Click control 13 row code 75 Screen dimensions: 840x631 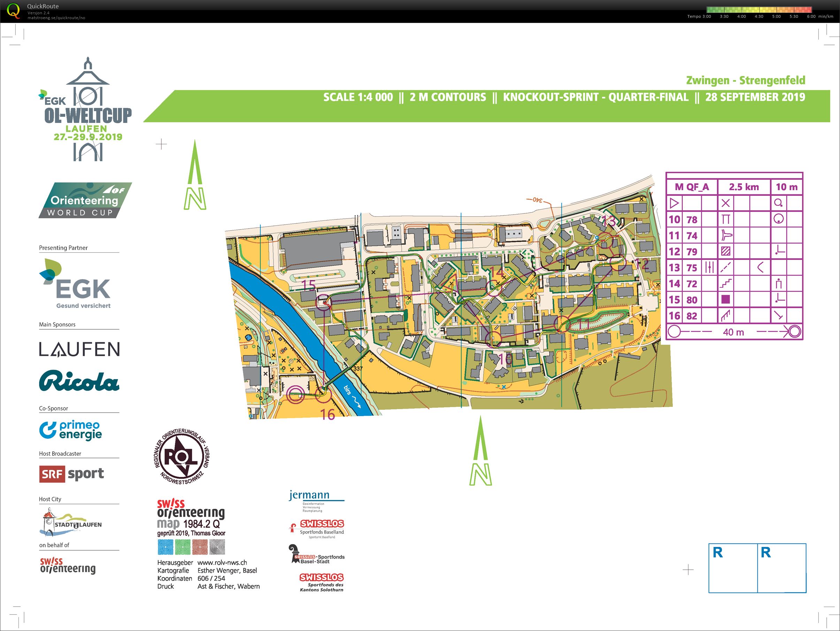click(692, 268)
